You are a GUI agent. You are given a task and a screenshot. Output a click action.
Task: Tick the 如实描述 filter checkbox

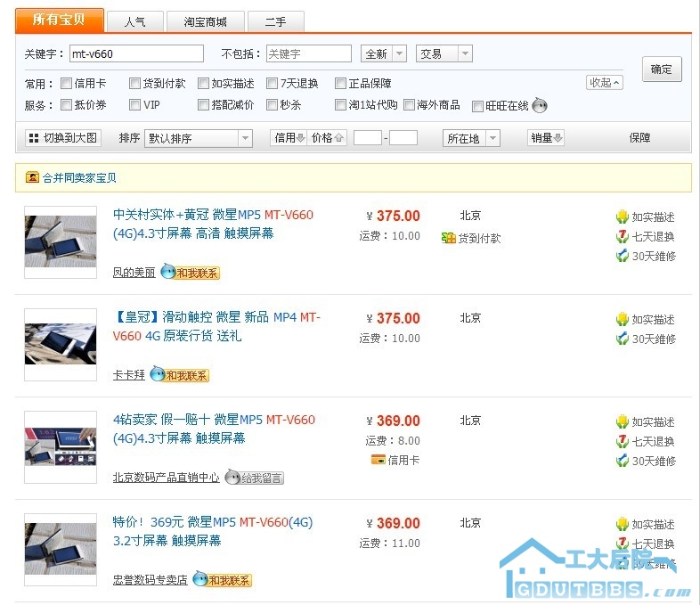203,83
